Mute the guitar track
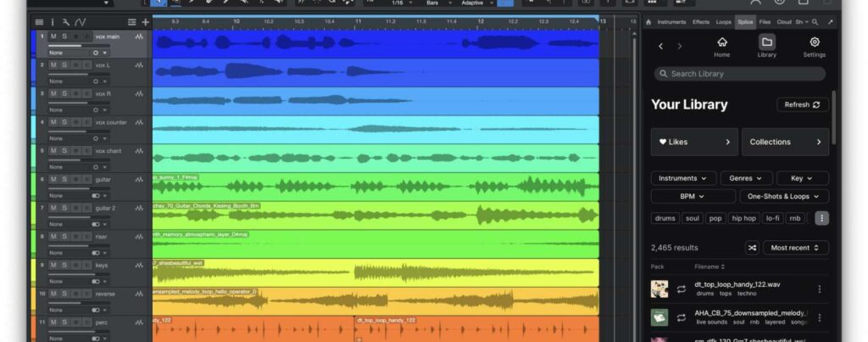The width and height of the screenshot is (868, 342). click(x=53, y=180)
